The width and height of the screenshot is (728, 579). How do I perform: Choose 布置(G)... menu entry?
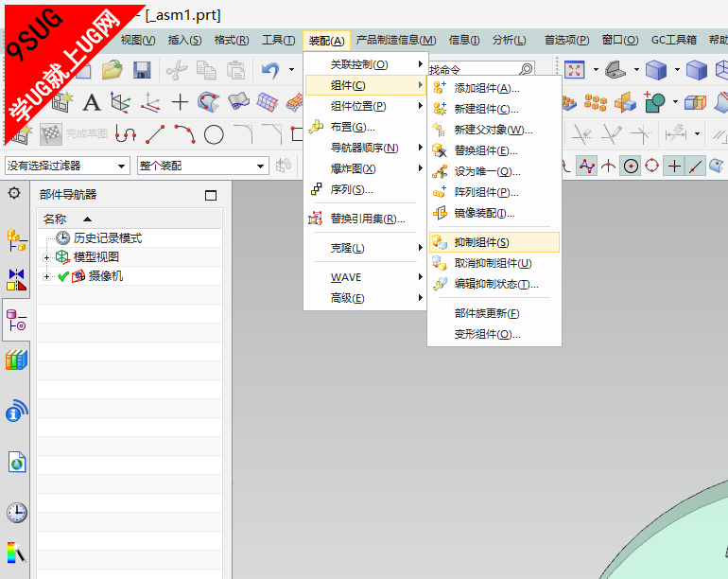coord(365,127)
